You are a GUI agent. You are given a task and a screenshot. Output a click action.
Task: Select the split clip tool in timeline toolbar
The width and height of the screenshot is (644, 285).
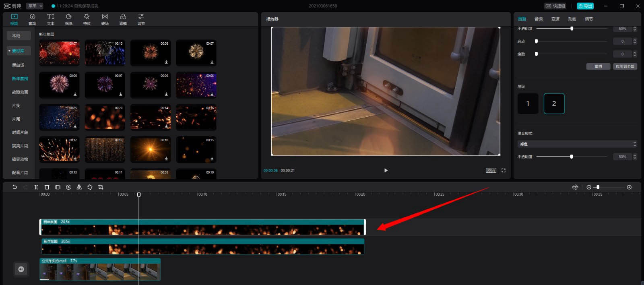[x=36, y=187]
